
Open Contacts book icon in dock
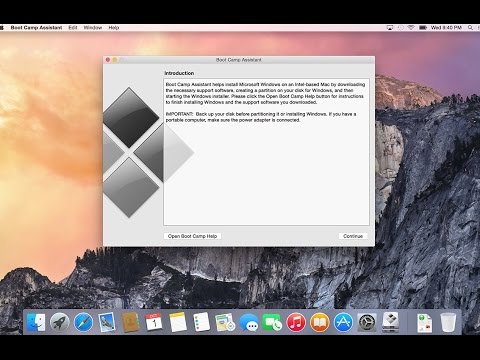point(131,322)
